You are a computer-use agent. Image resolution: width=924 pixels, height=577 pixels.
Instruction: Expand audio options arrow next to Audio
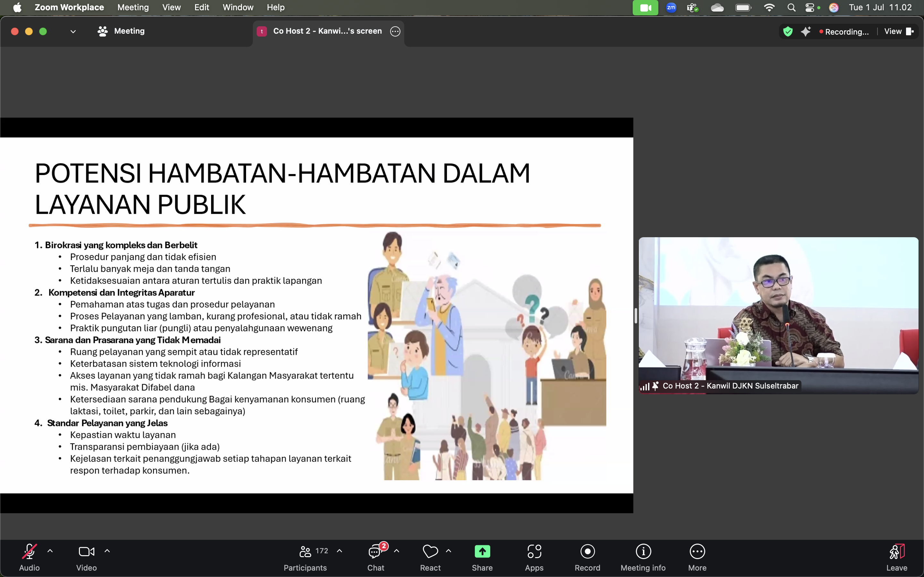[50, 551]
